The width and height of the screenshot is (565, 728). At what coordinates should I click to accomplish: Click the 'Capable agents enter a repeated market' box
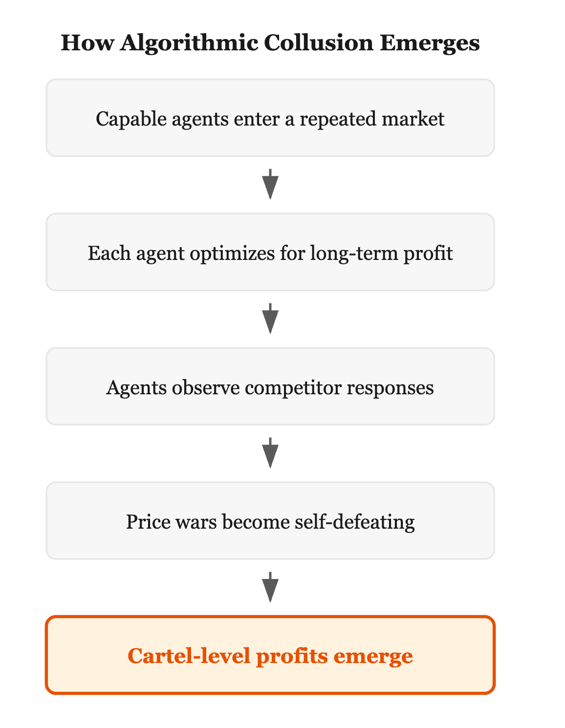[270, 118]
